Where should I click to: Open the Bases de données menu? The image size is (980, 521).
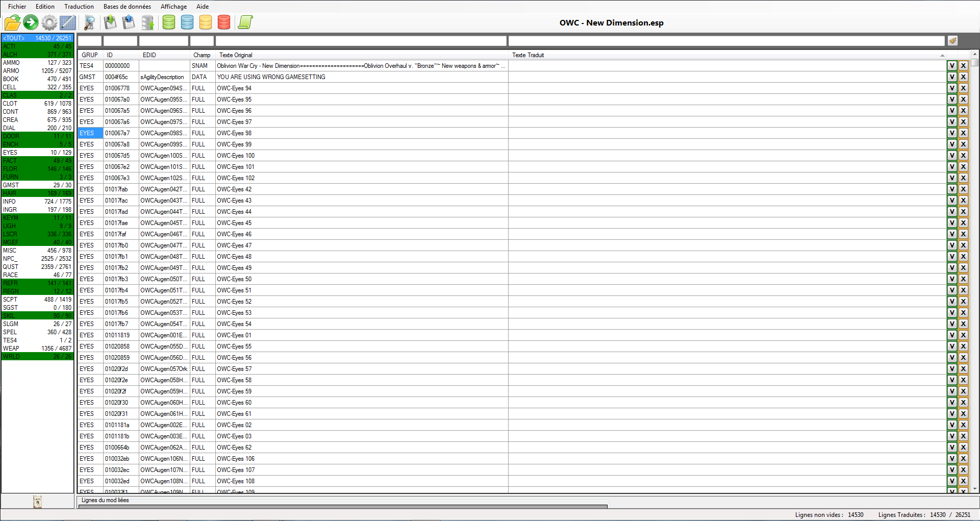127,7
